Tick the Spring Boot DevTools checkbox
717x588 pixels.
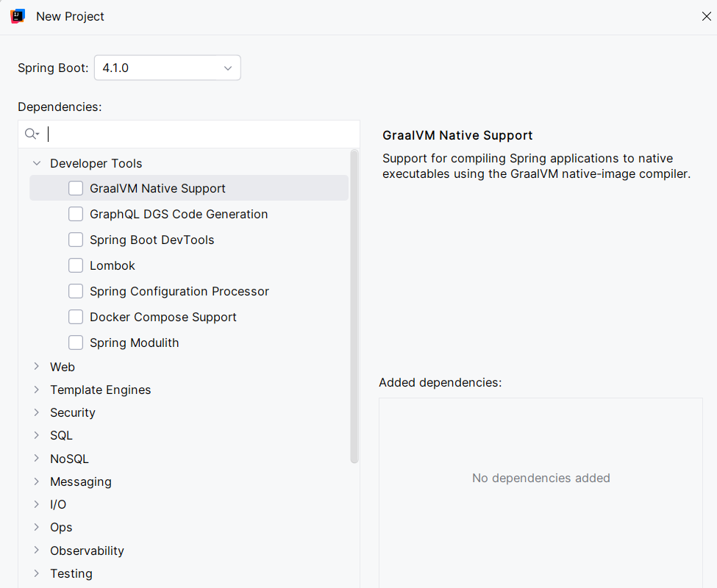tap(76, 240)
